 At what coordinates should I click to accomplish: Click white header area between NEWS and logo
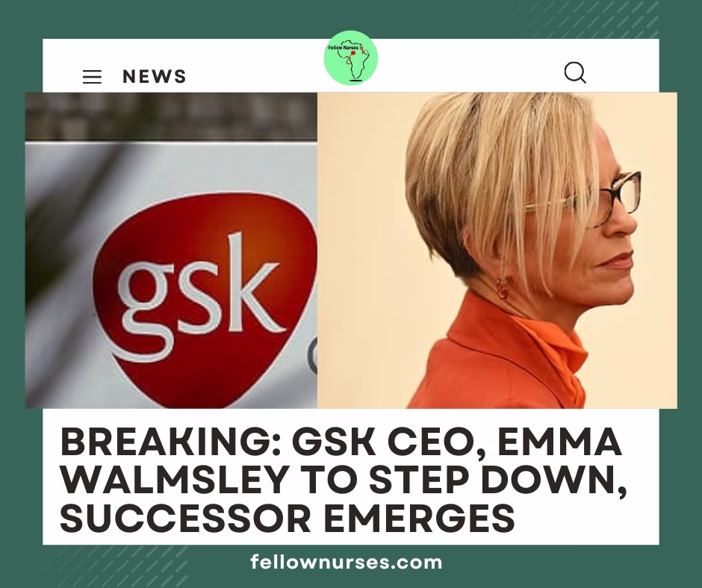coord(255,67)
